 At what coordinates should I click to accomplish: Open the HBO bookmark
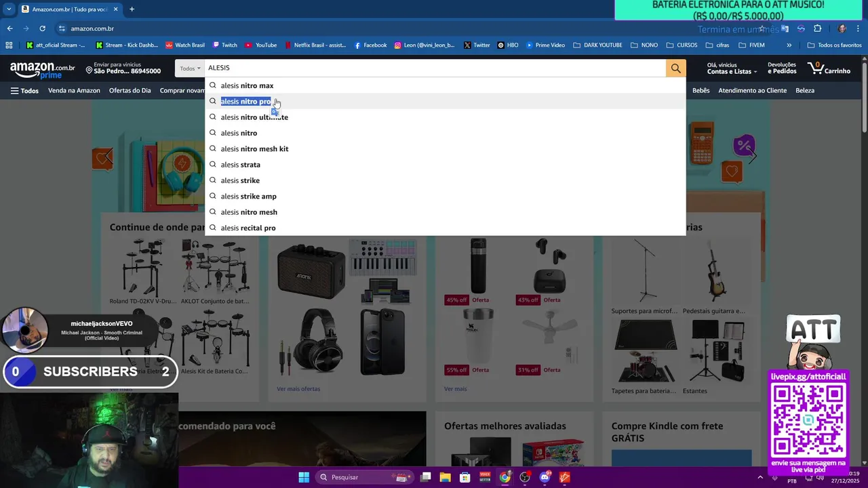pyautogui.click(x=508, y=45)
